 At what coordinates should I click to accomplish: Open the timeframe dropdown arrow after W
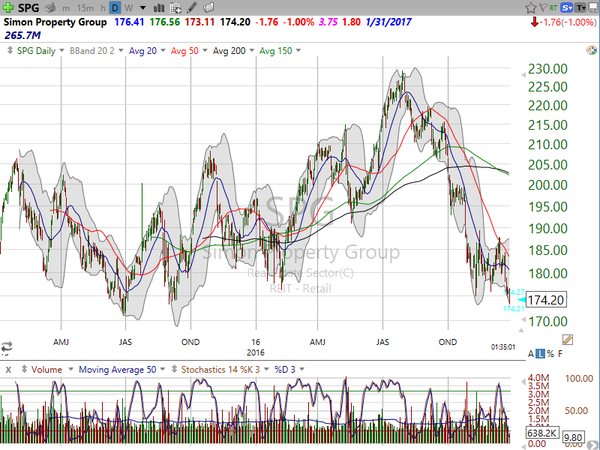point(143,8)
